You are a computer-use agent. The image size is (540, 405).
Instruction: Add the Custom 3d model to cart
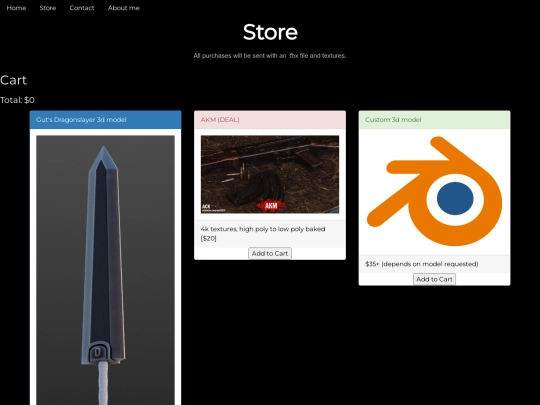pyautogui.click(x=434, y=279)
